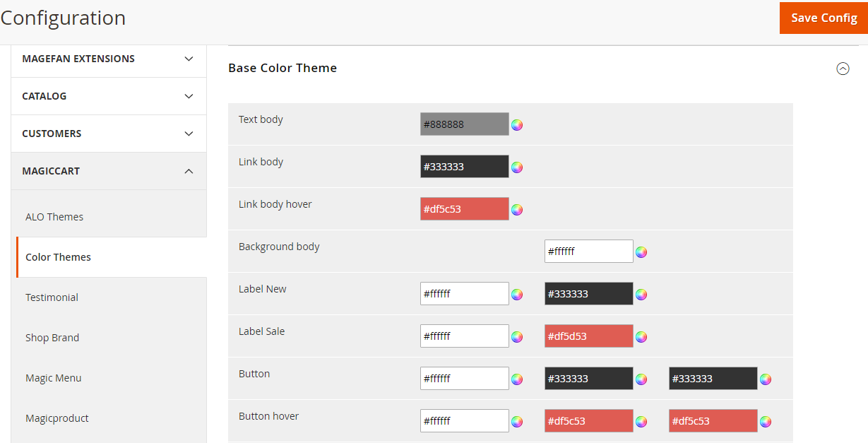Open the first Label New color picker
868x443 pixels.
click(517, 294)
